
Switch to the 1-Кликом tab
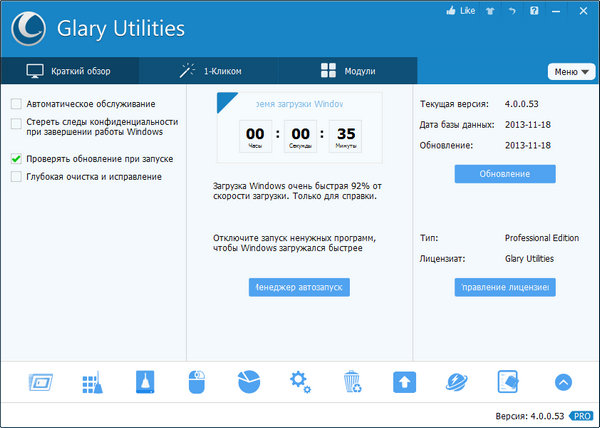coord(209,71)
